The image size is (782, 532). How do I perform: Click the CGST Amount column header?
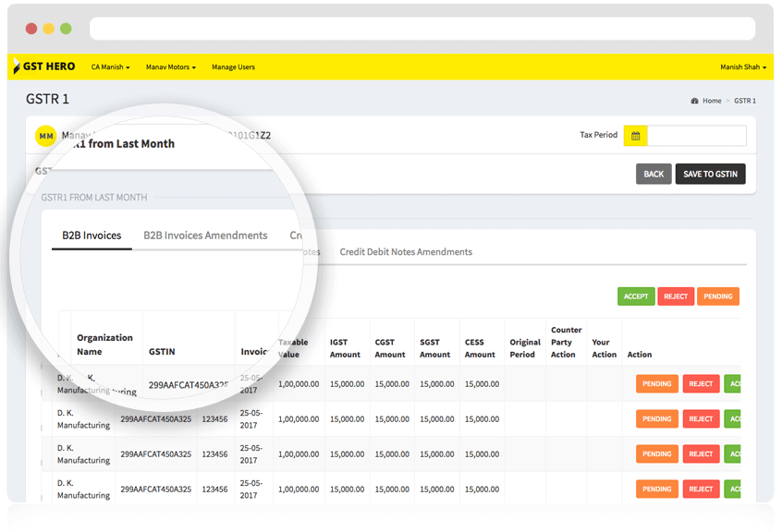tap(390, 348)
